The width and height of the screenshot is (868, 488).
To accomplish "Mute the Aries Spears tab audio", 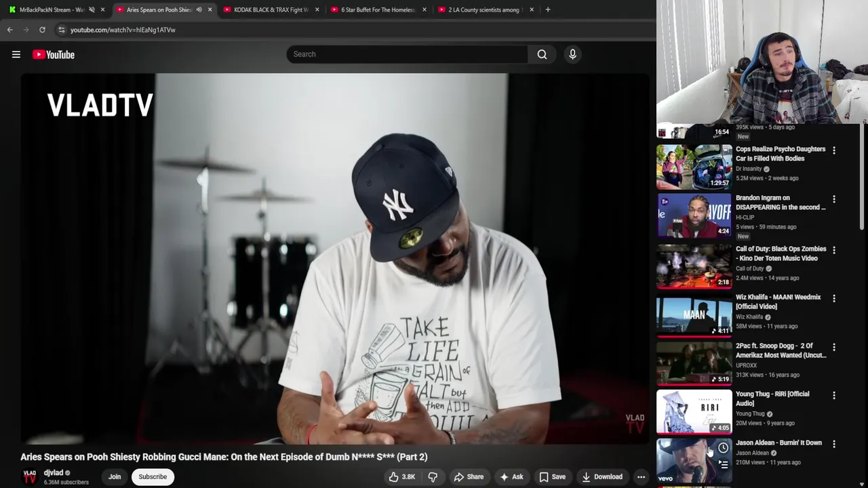I will pyautogui.click(x=199, y=9).
